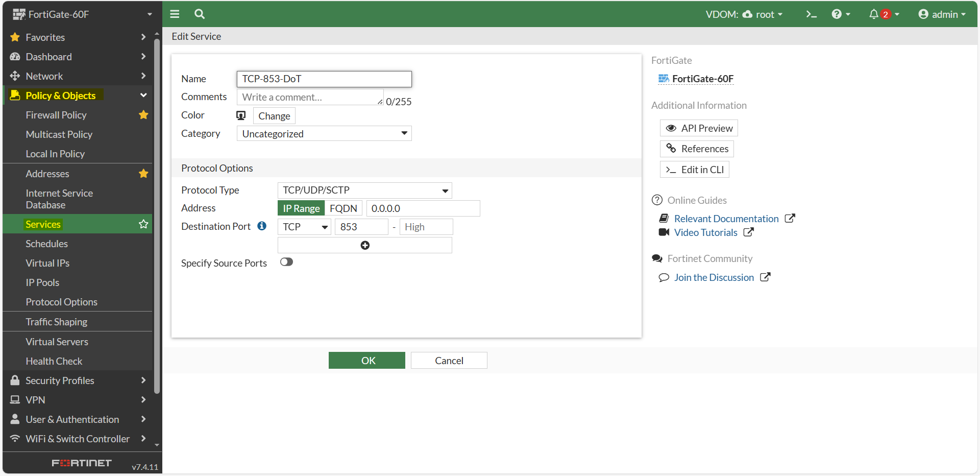Click the Destination Port info icon
Screen dimensions: 980x476
pos(262,226)
